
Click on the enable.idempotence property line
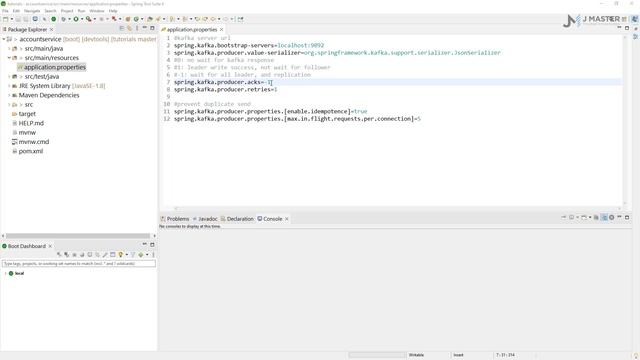tap(271, 111)
